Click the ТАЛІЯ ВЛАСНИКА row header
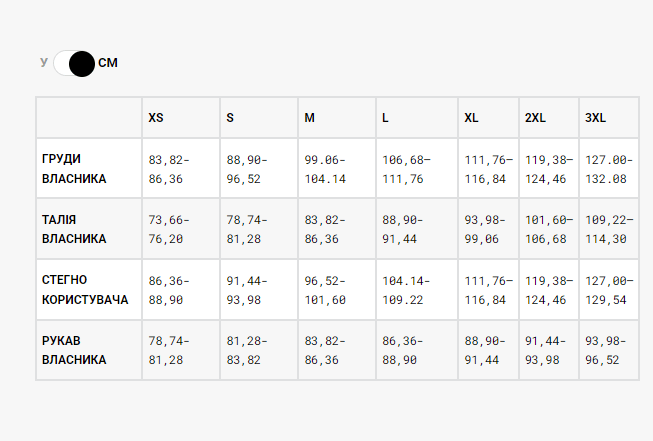The width and height of the screenshot is (653, 441). (x=74, y=229)
